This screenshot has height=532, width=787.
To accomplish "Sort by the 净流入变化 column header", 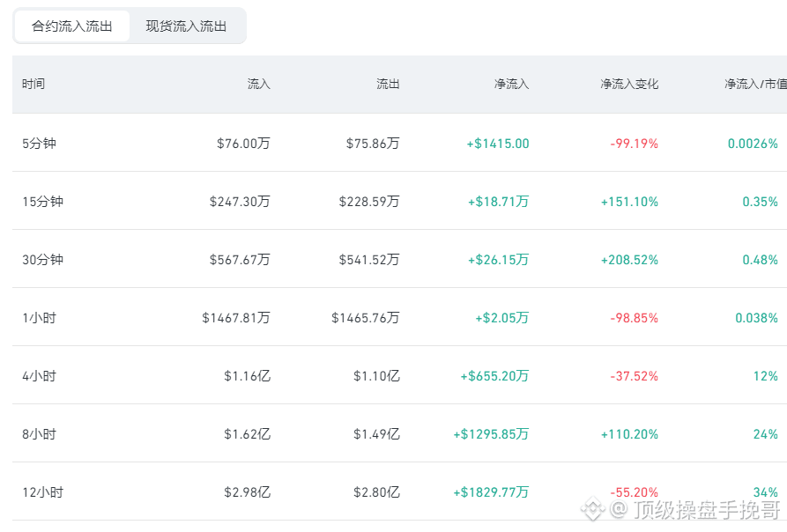I will point(629,84).
